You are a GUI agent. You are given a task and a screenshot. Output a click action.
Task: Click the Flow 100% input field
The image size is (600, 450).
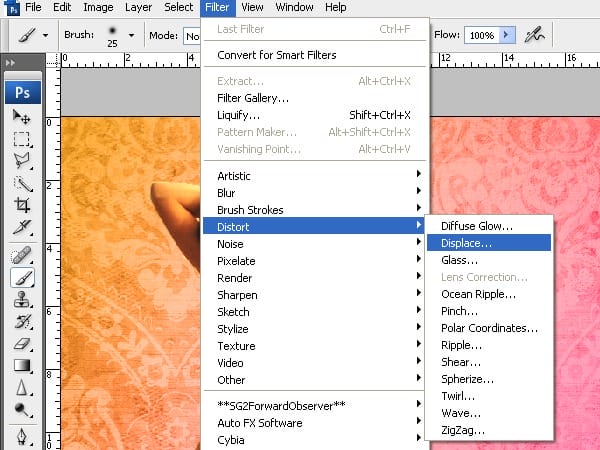[482, 35]
